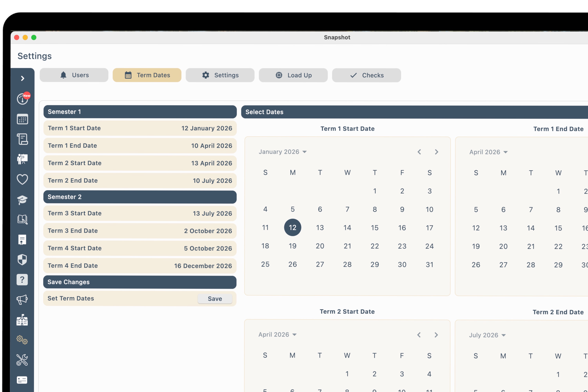Switch to the Users tab
This screenshot has height=392, width=588.
(x=74, y=75)
